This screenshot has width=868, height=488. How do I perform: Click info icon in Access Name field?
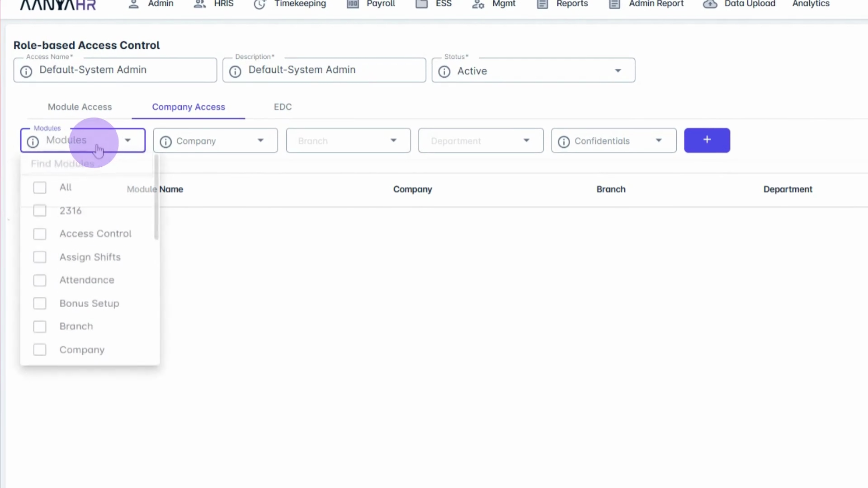point(26,71)
